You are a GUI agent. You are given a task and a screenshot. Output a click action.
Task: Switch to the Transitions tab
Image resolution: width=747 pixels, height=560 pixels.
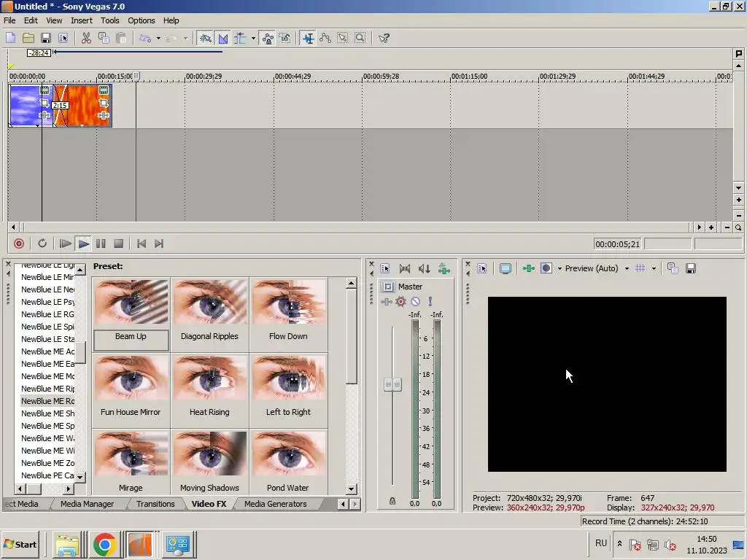155,504
